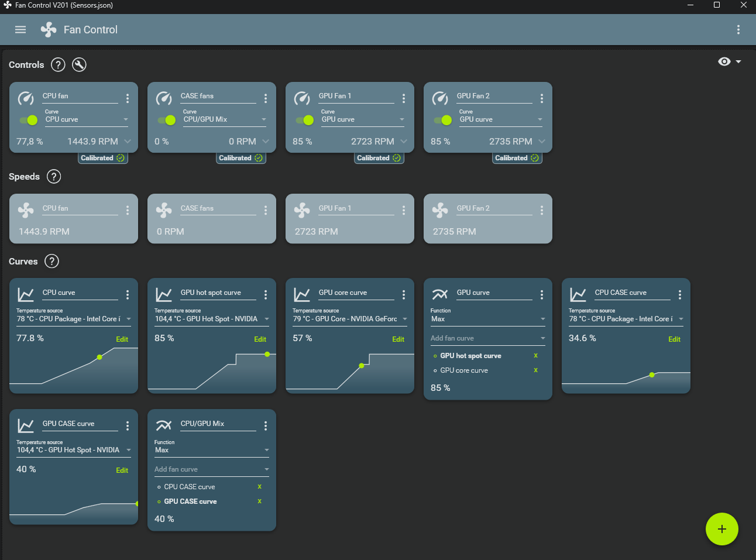Remove GPU core curve with its X button
The width and height of the screenshot is (756, 560).
[x=535, y=370]
